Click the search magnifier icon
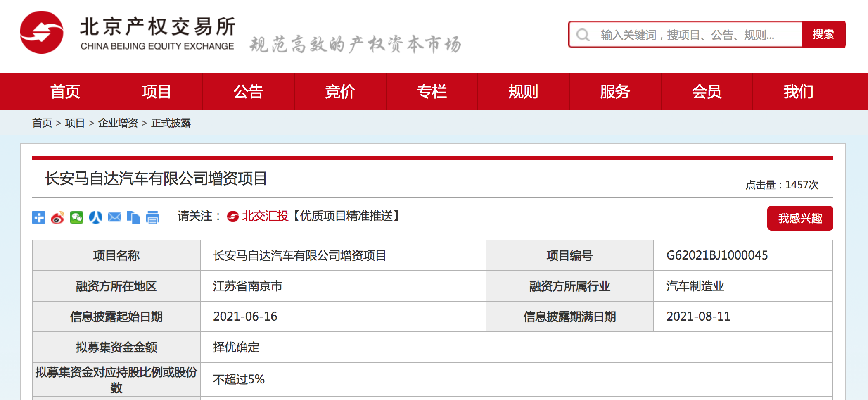Viewport: 868px width, 400px height. click(583, 35)
